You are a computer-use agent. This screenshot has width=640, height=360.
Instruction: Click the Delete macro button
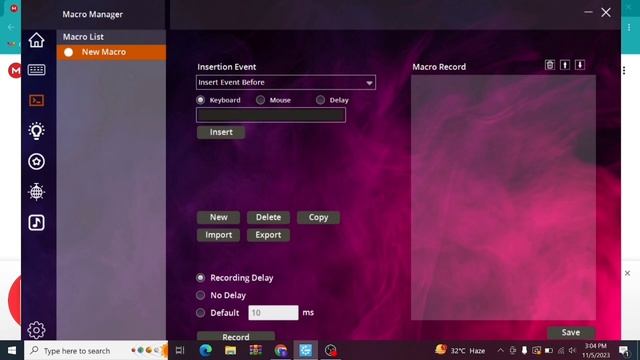pos(268,218)
